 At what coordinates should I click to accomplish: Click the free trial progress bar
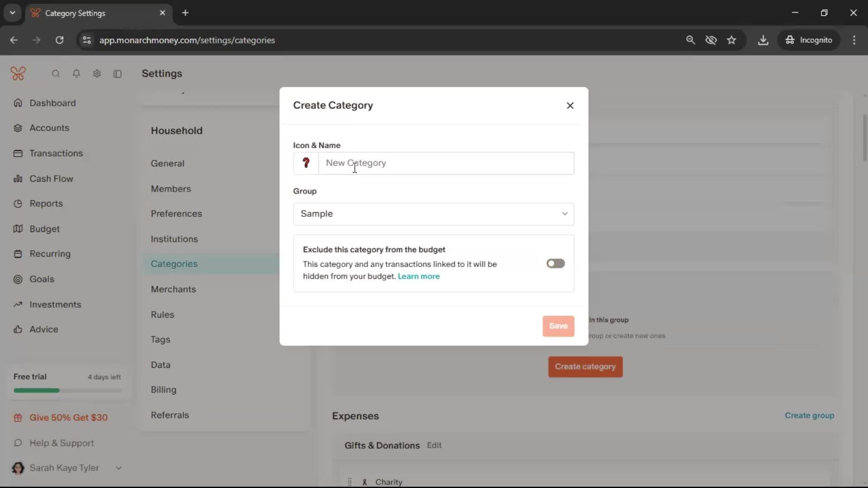[x=67, y=390]
